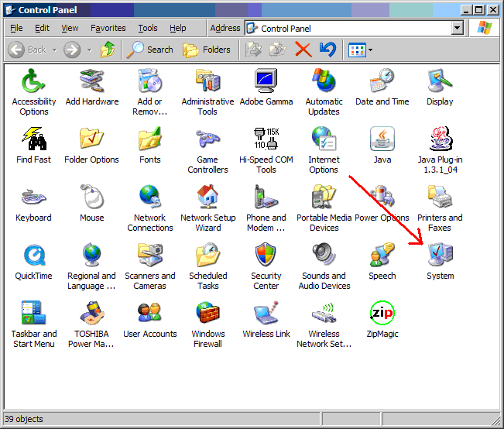The height and width of the screenshot is (429, 504).
Task: Select the Mouse icon
Action: pyautogui.click(x=92, y=197)
